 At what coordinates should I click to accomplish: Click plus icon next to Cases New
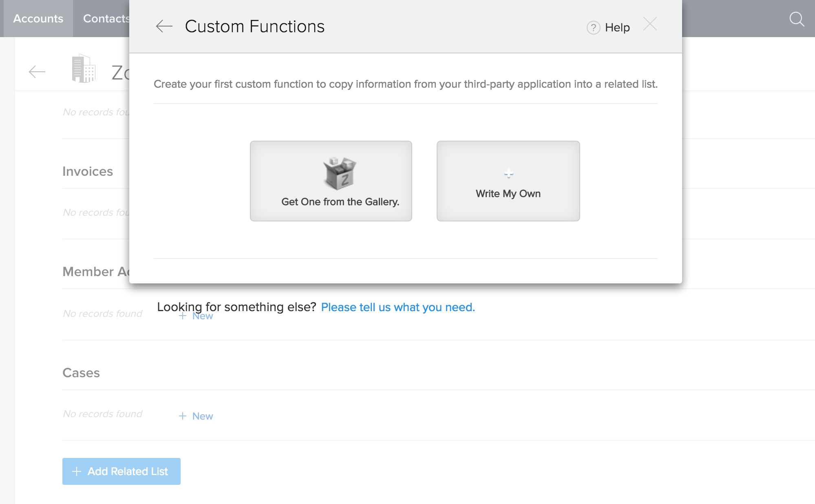[183, 416]
